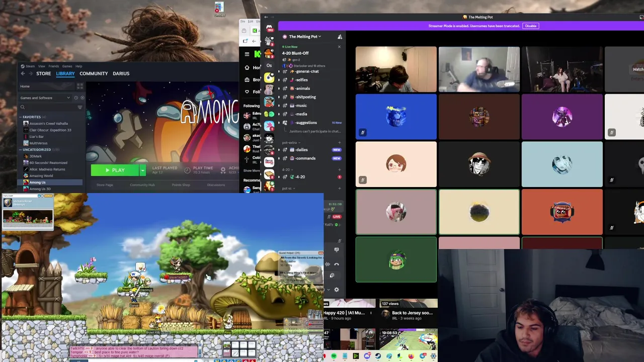The image size is (644, 362).
Task: Click the Kick Home icon
Action: click(x=247, y=67)
